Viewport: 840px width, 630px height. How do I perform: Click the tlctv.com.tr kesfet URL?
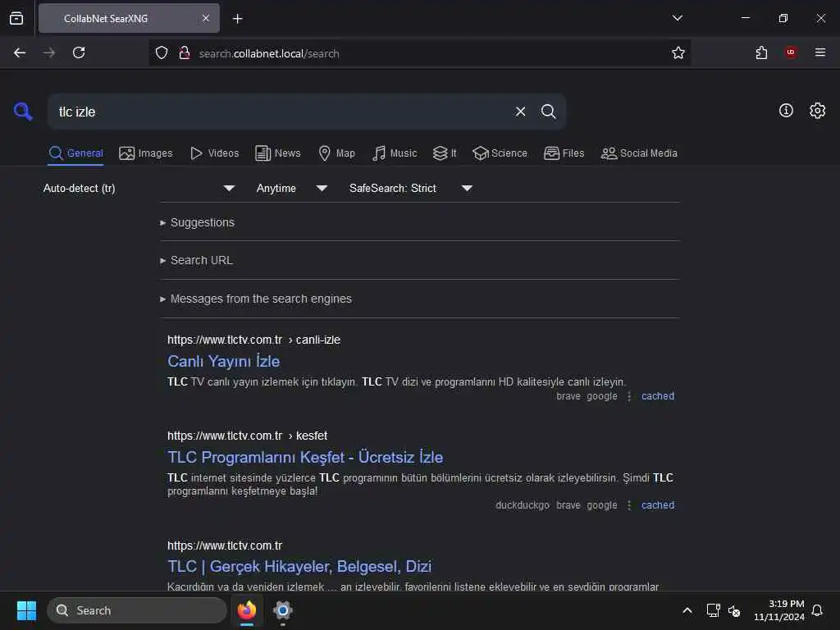coord(247,436)
